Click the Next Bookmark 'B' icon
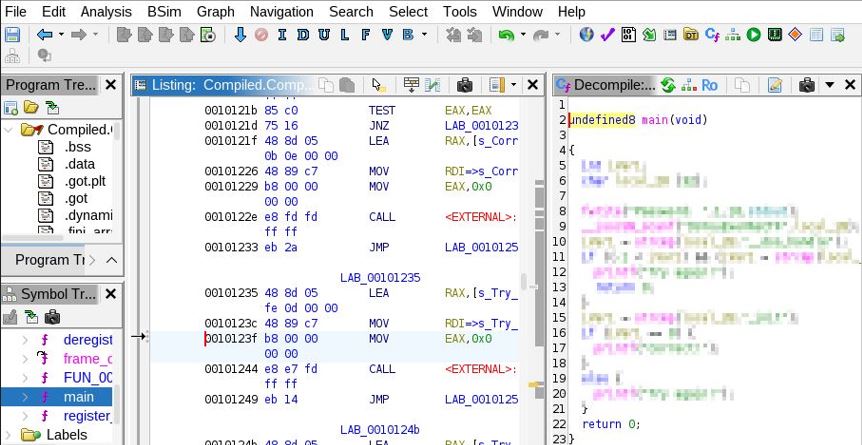The image size is (862, 445). coord(408,35)
